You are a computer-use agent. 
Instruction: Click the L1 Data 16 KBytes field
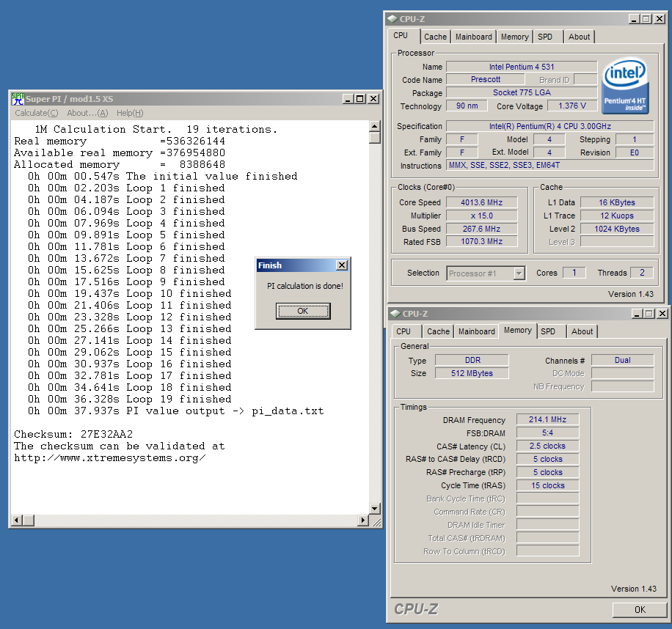click(x=617, y=202)
